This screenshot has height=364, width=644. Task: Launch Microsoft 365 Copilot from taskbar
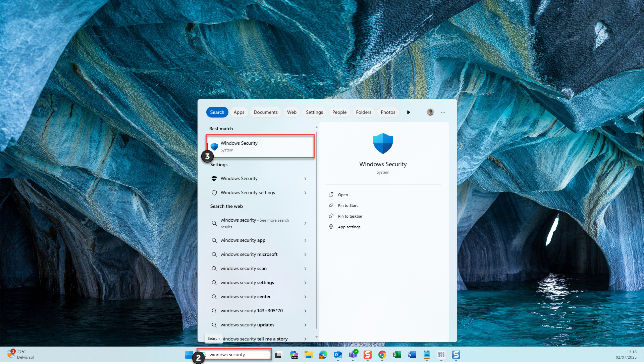point(294,355)
